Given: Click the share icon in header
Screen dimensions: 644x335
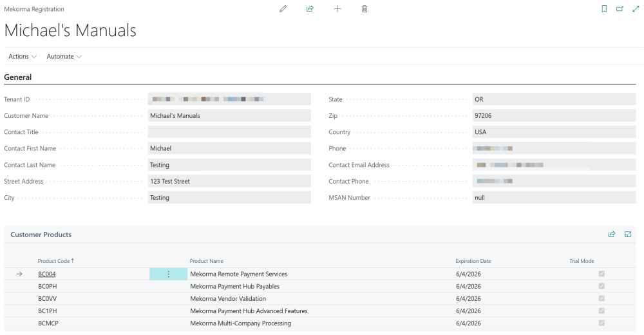Looking at the screenshot, I should pos(310,8).
